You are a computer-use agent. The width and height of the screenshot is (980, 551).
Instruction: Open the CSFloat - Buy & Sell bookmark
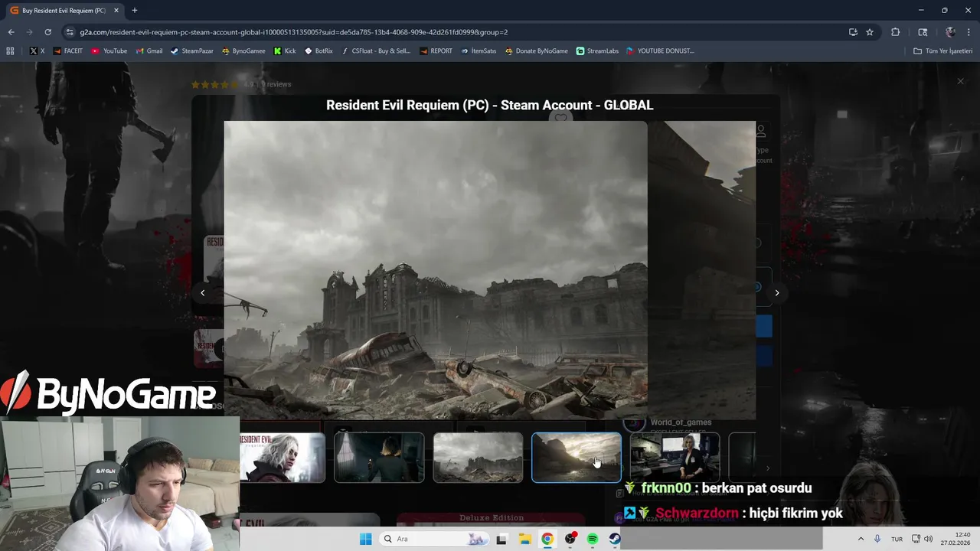[376, 51]
